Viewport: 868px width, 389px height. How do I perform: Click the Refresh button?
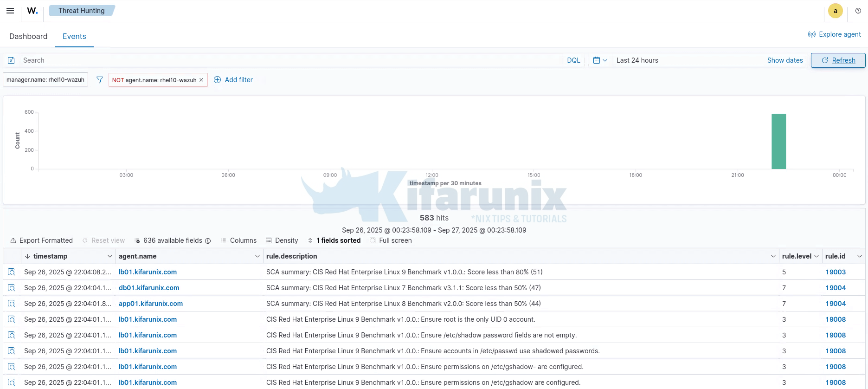pos(838,60)
